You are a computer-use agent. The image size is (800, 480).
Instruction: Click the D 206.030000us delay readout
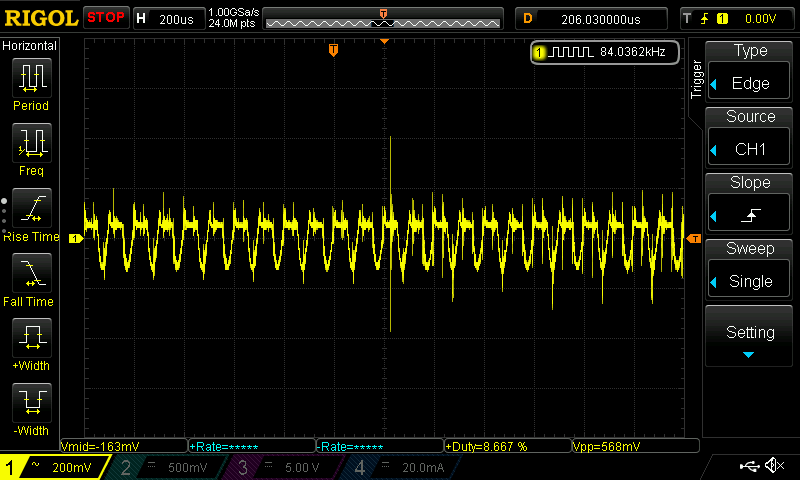591,19
